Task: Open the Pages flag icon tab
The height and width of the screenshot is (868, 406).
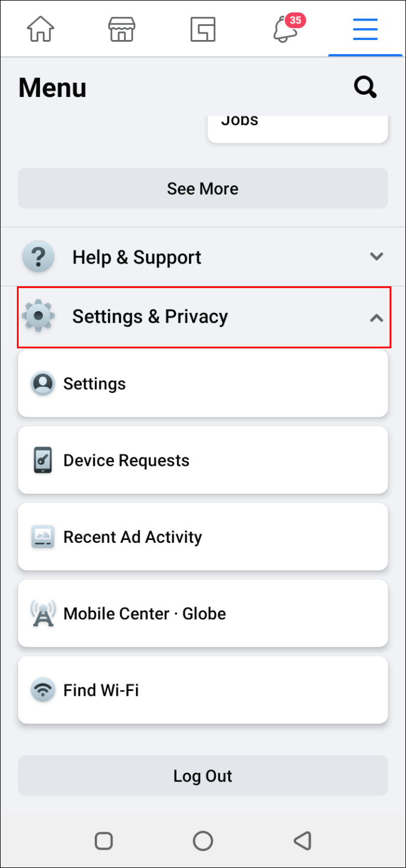Action: (x=203, y=29)
